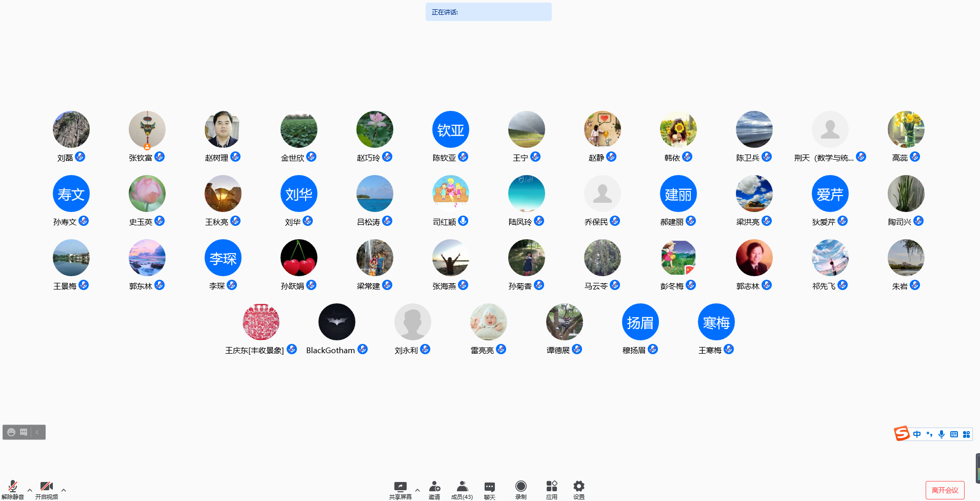The height and width of the screenshot is (501, 980).
Task: Click the 离开会议 leave meeting button
Action: (x=945, y=490)
